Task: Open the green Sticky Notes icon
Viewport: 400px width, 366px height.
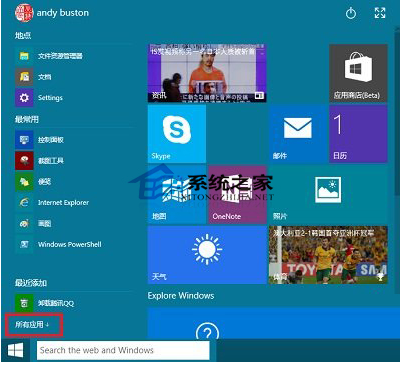Action: (x=24, y=182)
